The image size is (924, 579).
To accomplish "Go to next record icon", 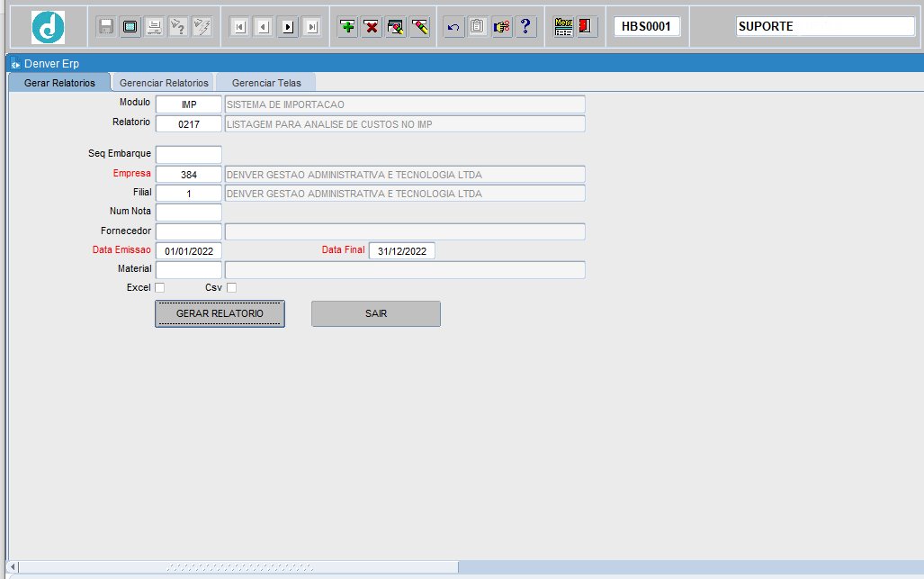I will click(x=288, y=26).
